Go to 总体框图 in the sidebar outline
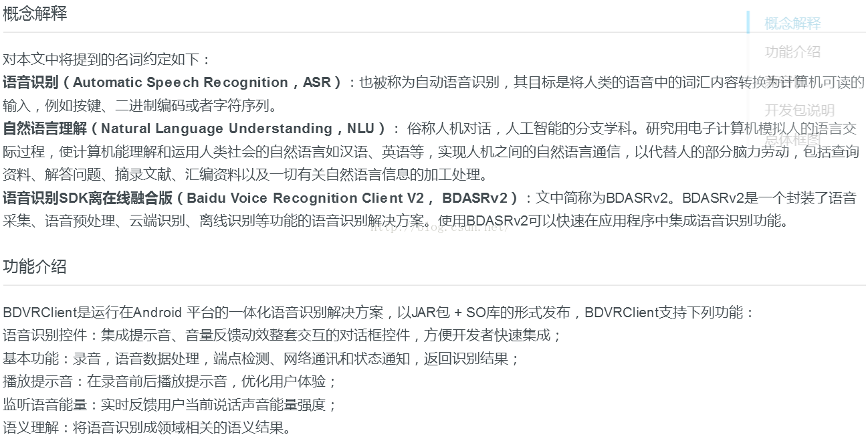 tap(792, 139)
